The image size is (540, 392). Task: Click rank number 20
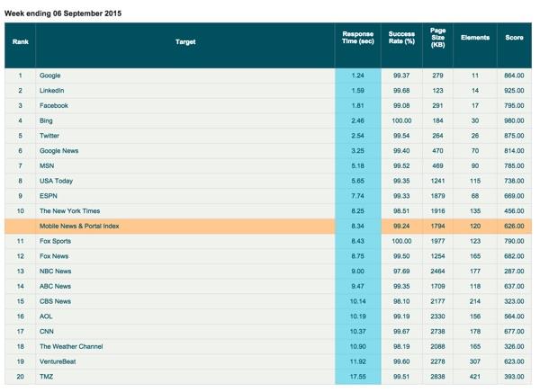[21, 377]
